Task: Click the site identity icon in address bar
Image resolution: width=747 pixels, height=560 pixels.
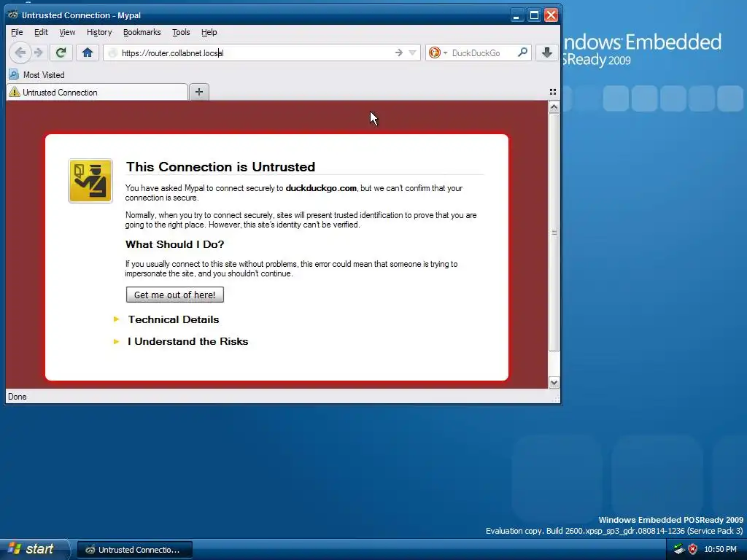Action: [112, 52]
